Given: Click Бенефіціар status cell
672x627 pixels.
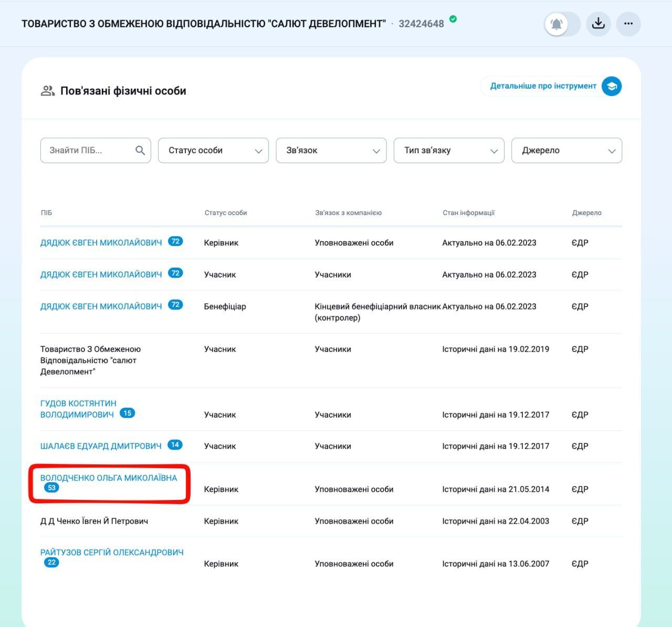Looking at the screenshot, I should point(225,306).
